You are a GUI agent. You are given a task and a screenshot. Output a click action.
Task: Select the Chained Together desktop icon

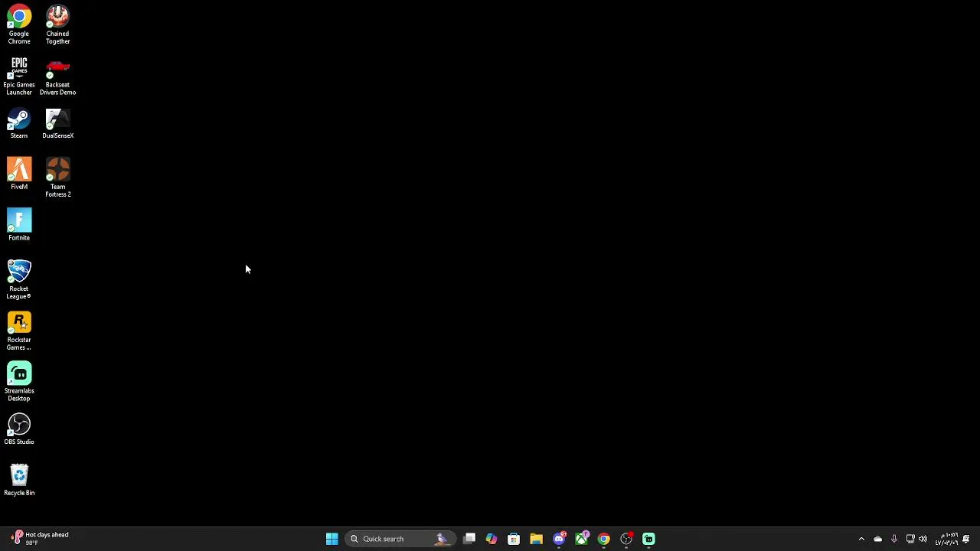(x=57, y=25)
